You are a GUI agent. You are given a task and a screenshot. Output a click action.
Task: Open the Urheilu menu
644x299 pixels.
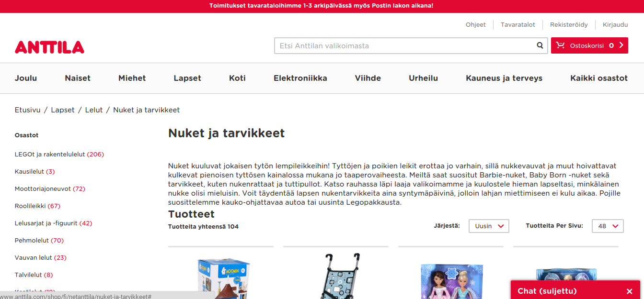(x=423, y=78)
